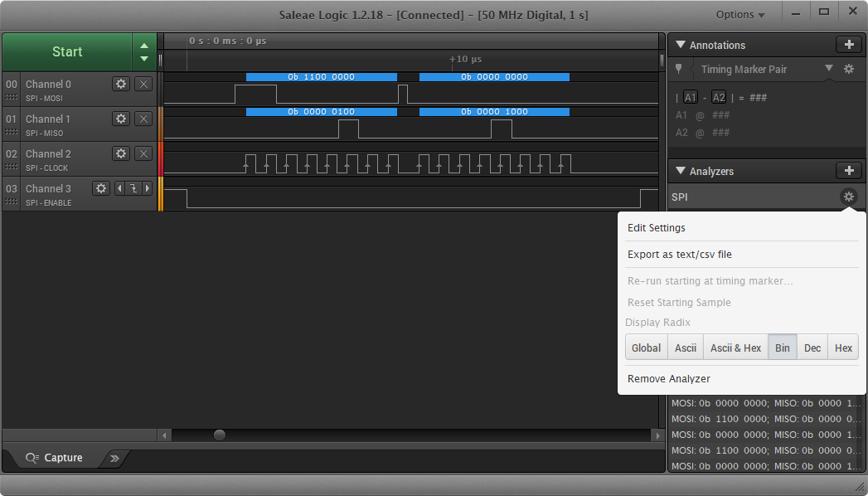Screen dimensions: 868x496
Task: Open the Timing Marker Pair gear settings
Action: click(848, 70)
